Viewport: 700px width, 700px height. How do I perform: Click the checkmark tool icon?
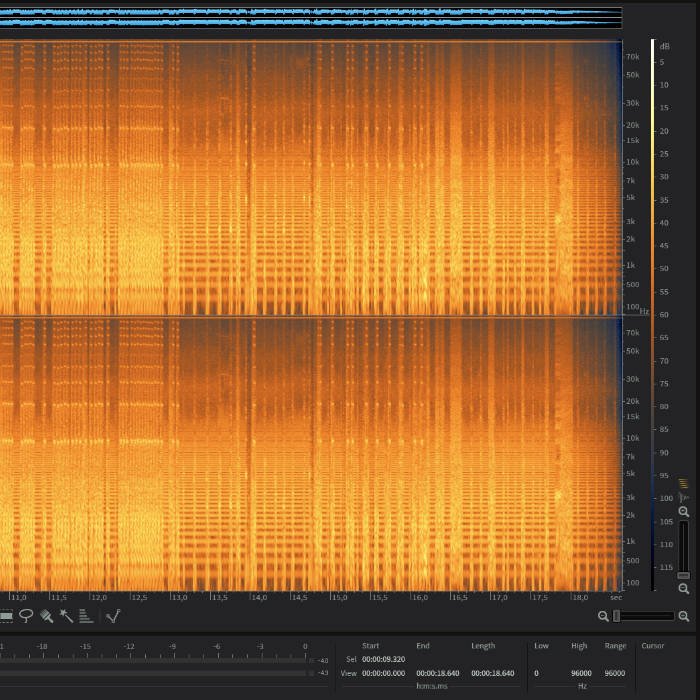point(113,616)
